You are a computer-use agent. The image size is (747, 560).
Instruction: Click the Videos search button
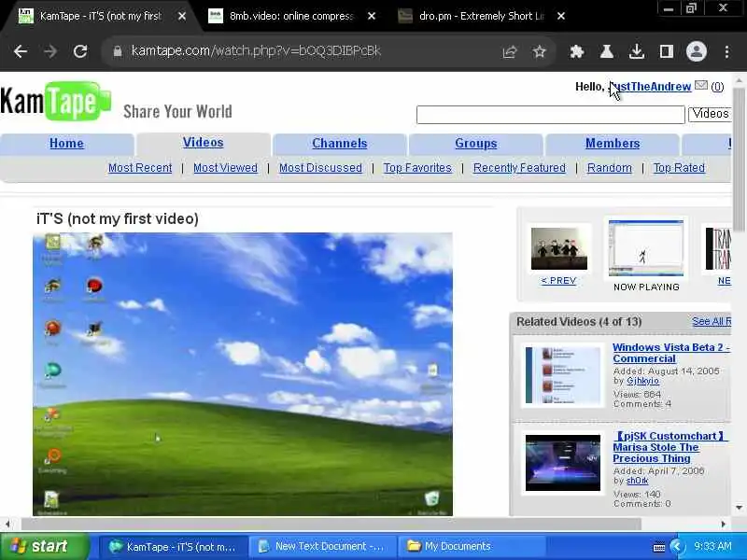click(710, 114)
